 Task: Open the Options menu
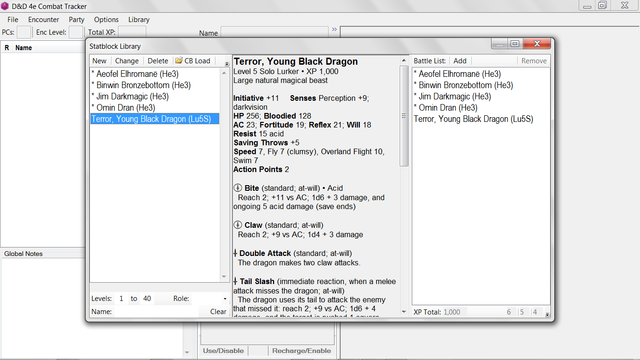coord(106,20)
